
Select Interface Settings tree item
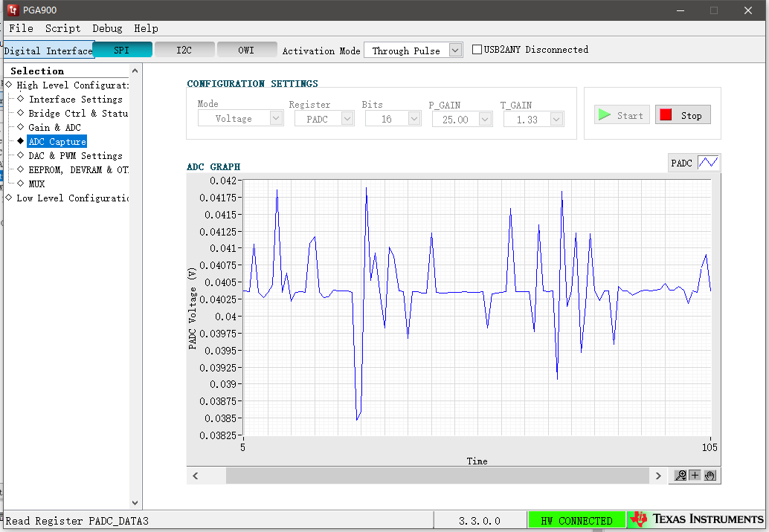[x=76, y=99]
